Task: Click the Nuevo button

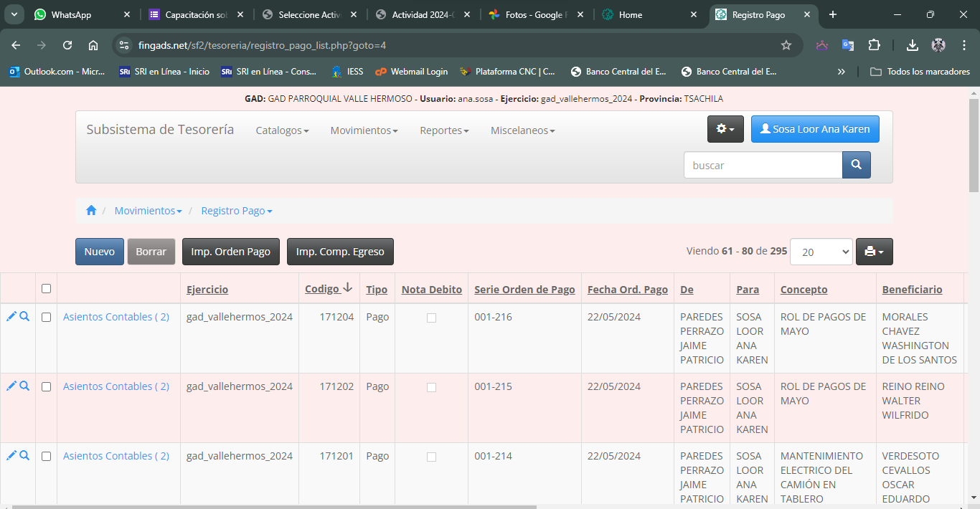Action: coord(100,252)
